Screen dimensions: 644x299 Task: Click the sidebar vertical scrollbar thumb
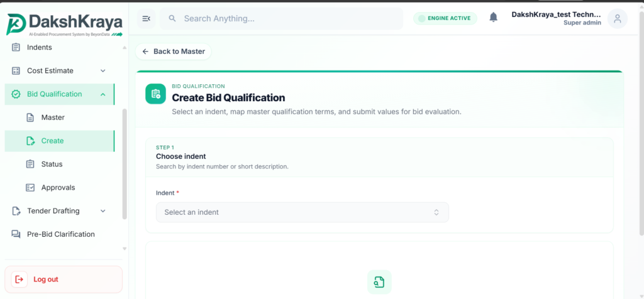point(125,164)
